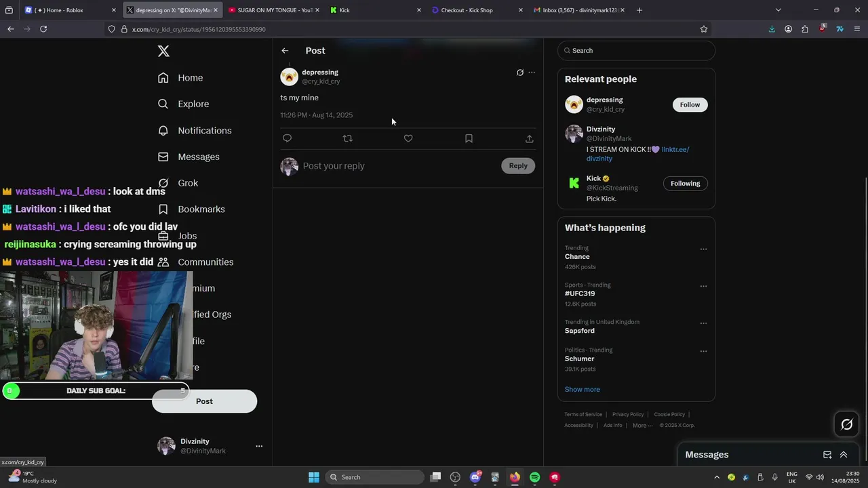Click @cry_kid_cry handle on post
Viewport: 868px width, 488px height.
pyautogui.click(x=321, y=81)
